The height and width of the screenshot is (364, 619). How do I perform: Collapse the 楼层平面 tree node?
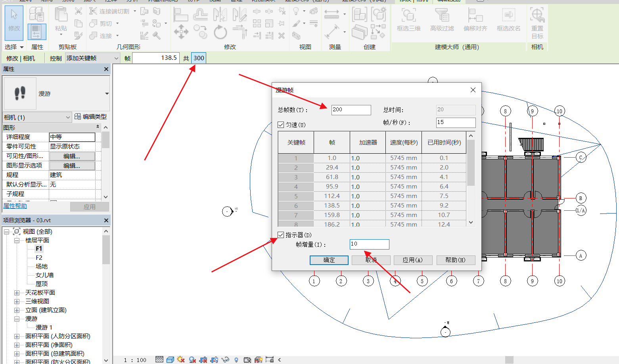17,240
